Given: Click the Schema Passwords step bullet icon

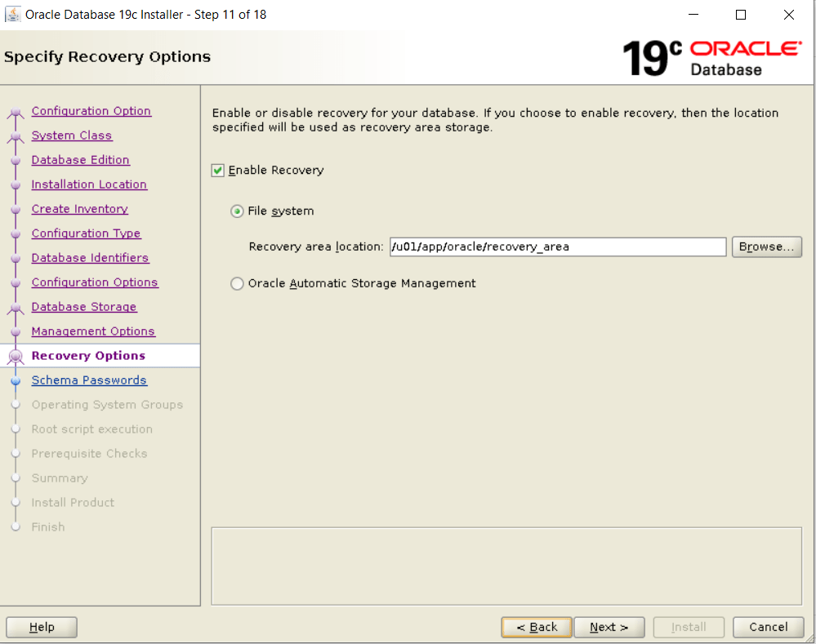Looking at the screenshot, I should (15, 380).
